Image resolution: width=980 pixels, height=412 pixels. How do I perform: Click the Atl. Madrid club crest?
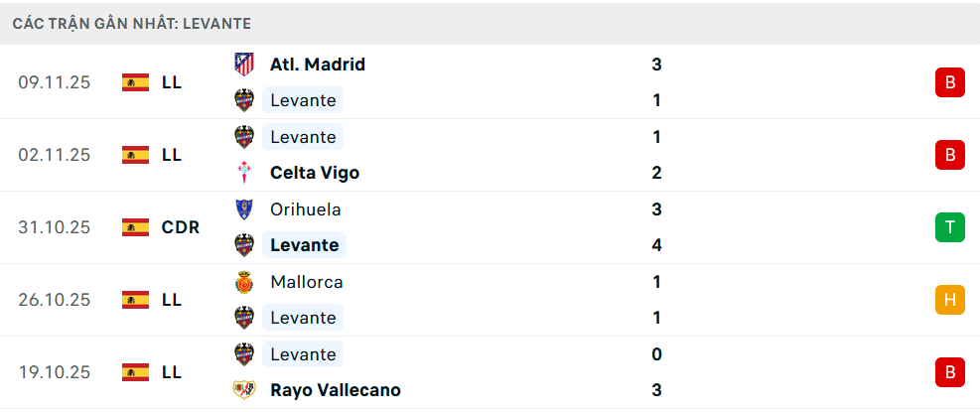pyautogui.click(x=243, y=65)
